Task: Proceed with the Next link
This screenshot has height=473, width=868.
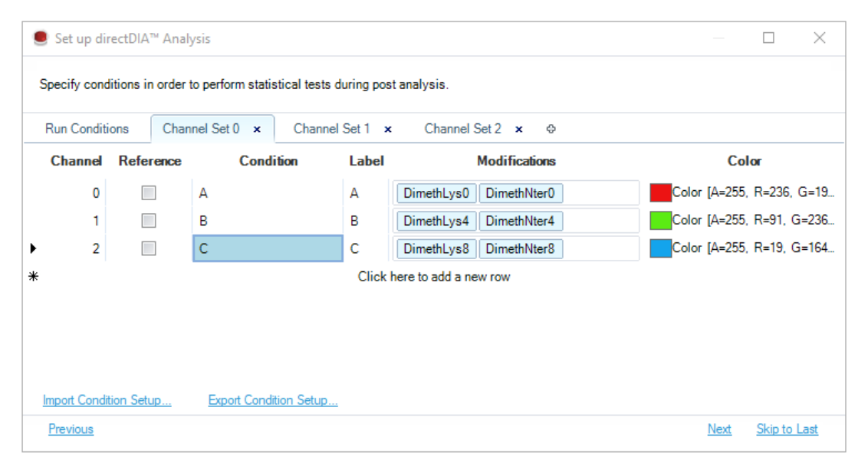Action: tap(719, 429)
